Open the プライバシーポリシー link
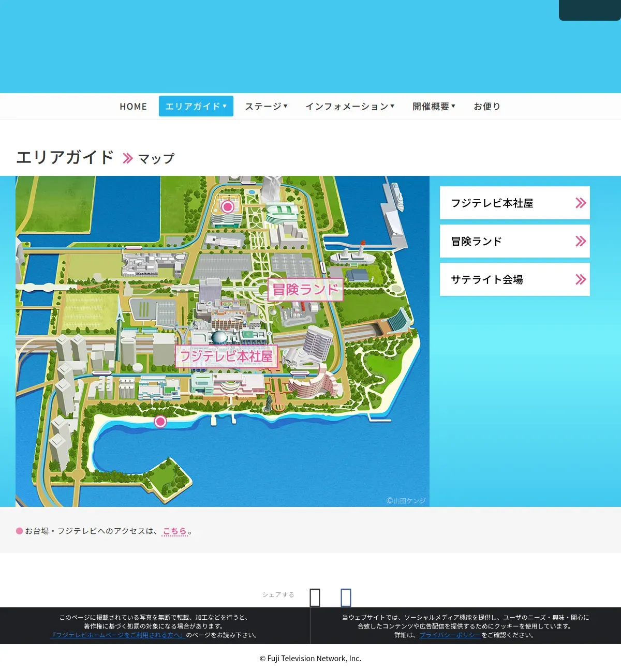The width and height of the screenshot is (621, 672). [x=450, y=635]
